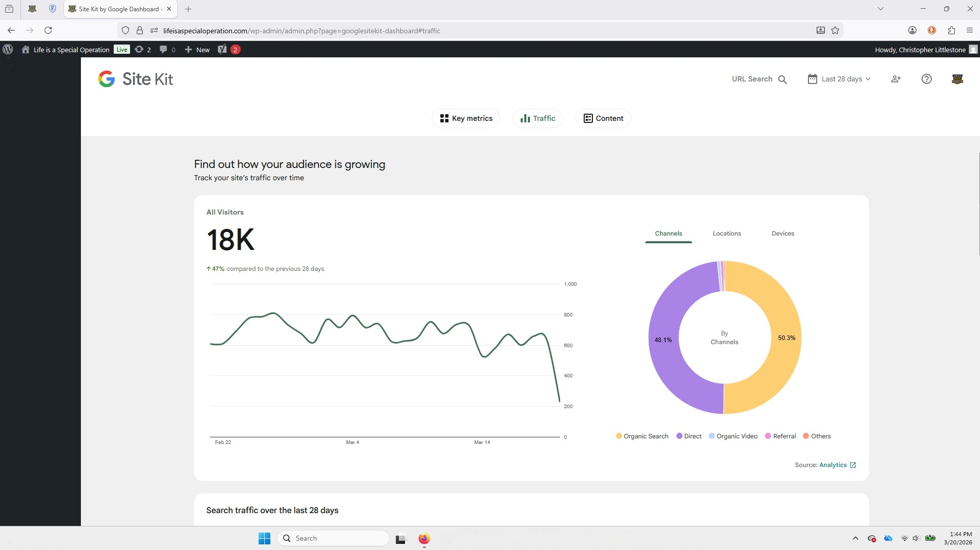Click the 50.3% yellow donut segment

coord(786,338)
